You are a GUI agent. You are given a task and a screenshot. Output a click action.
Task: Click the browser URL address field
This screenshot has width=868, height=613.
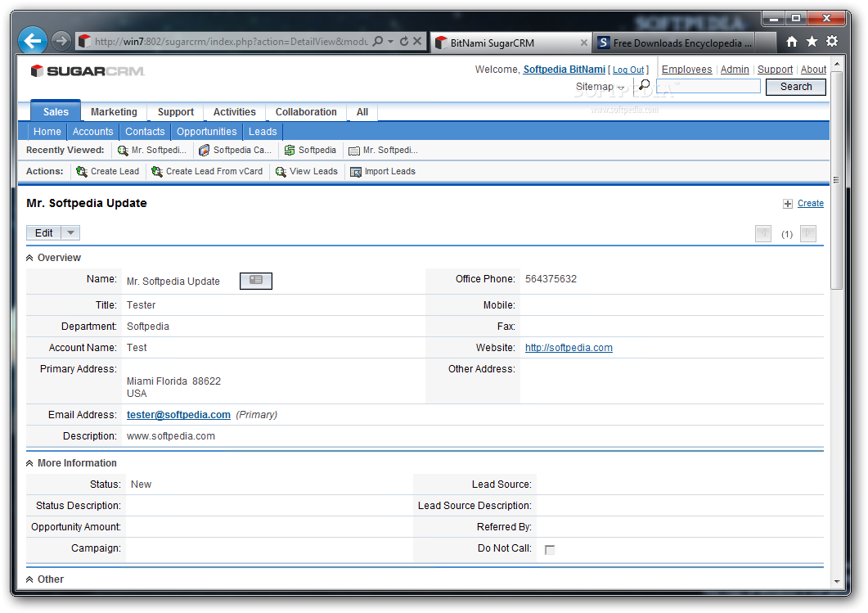pyautogui.click(x=231, y=42)
